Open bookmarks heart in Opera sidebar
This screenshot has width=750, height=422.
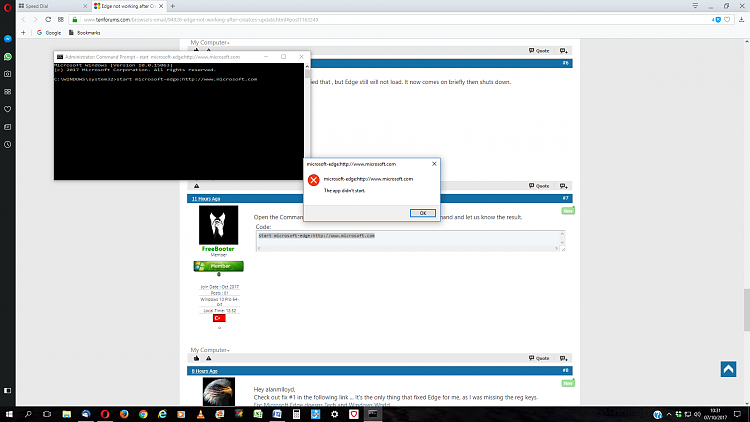pos(8,109)
